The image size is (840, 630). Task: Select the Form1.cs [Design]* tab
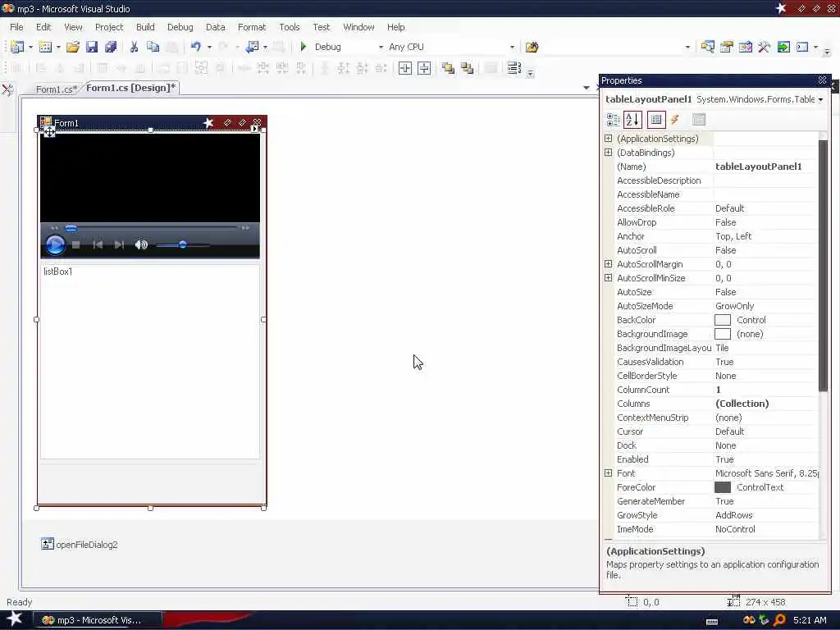pyautogui.click(x=131, y=88)
